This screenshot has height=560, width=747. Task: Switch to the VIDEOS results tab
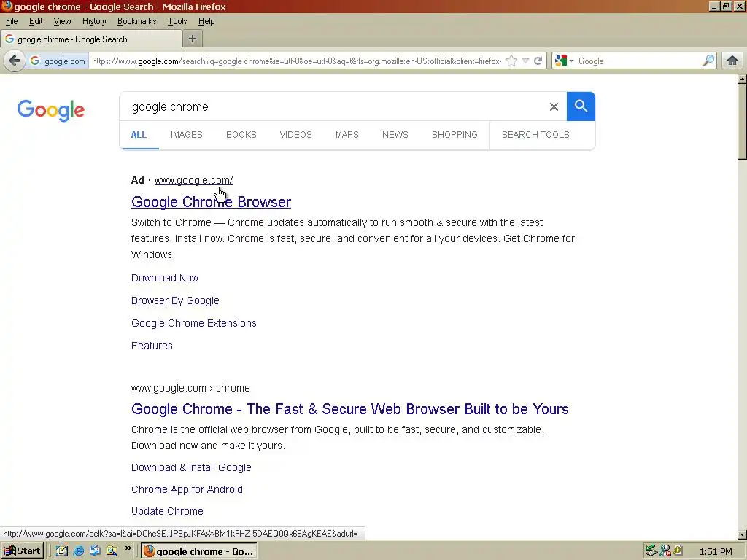(x=296, y=135)
